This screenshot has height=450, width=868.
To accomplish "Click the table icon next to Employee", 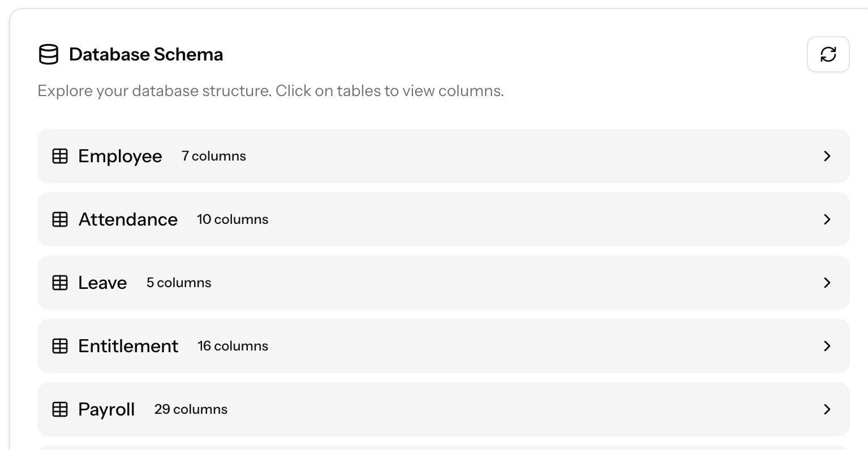I will pyautogui.click(x=60, y=156).
